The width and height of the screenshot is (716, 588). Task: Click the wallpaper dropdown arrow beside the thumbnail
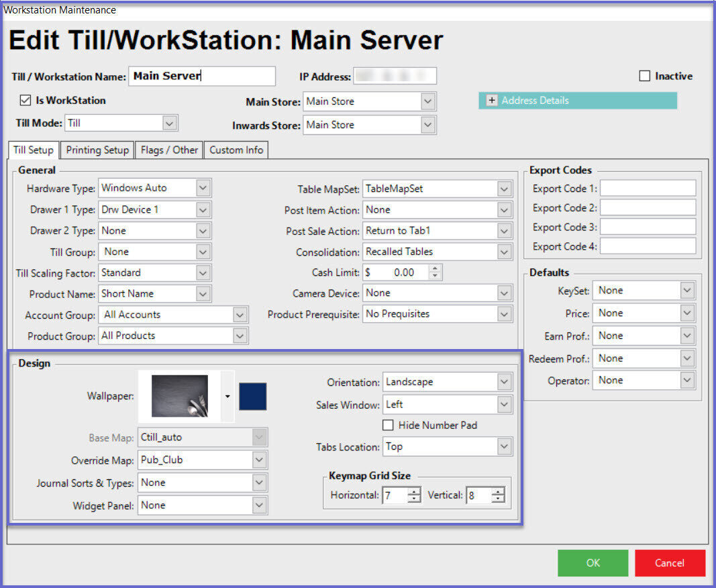coord(227,396)
